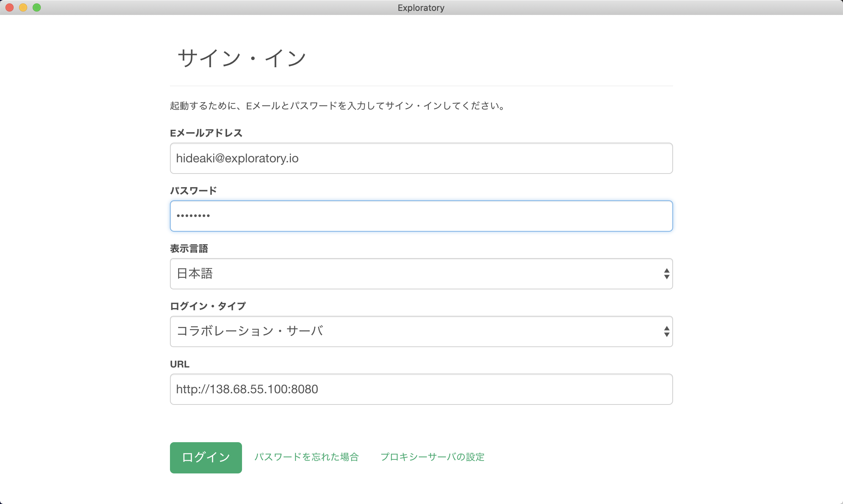Maximize the window with green button
The image size is (843, 504).
37,7
